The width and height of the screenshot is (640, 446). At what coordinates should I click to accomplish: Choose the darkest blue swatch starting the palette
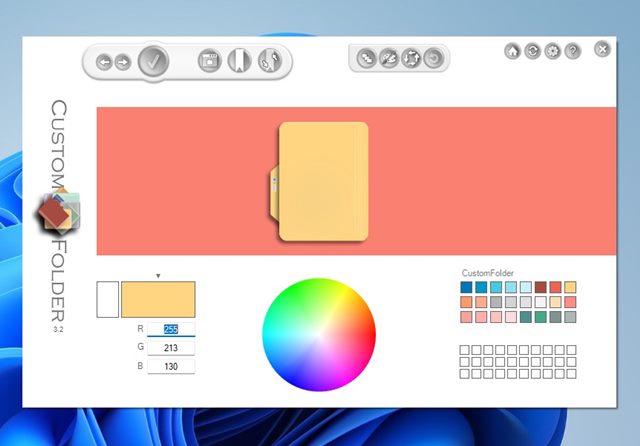[x=466, y=287]
